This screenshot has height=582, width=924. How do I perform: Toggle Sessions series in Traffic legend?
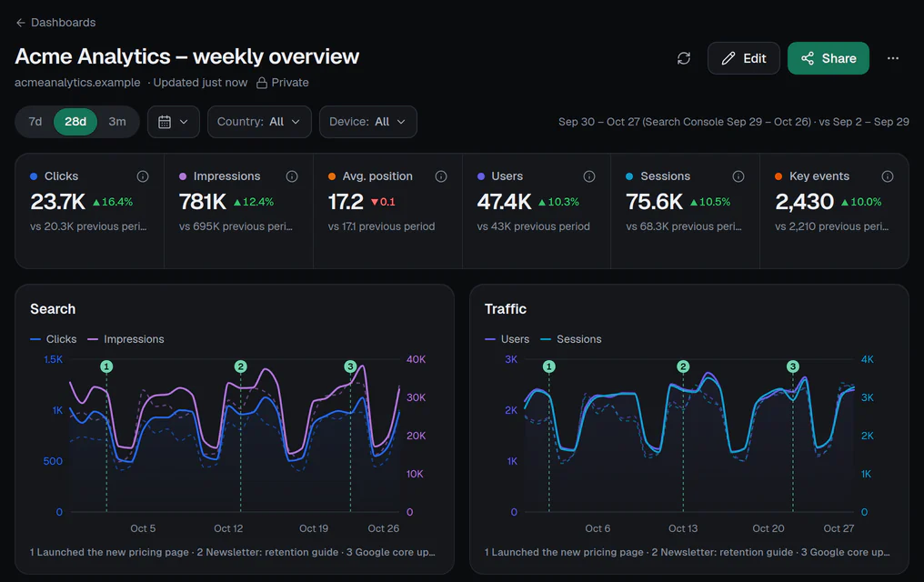[x=571, y=339]
